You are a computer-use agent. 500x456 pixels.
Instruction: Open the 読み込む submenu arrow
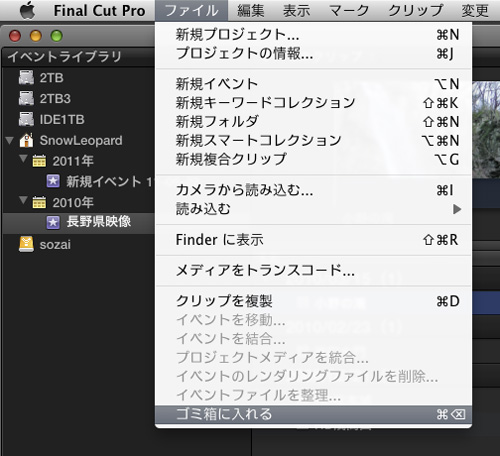(457, 209)
